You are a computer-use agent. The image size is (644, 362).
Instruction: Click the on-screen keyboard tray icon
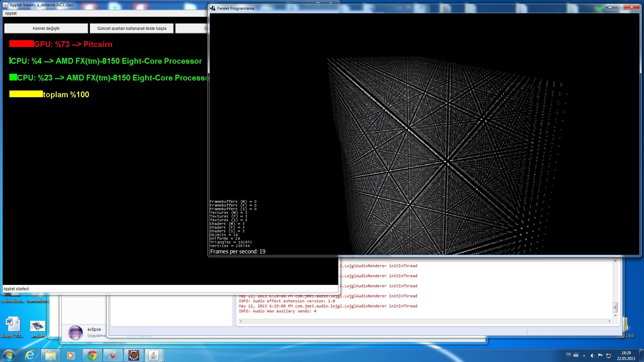[576, 355]
